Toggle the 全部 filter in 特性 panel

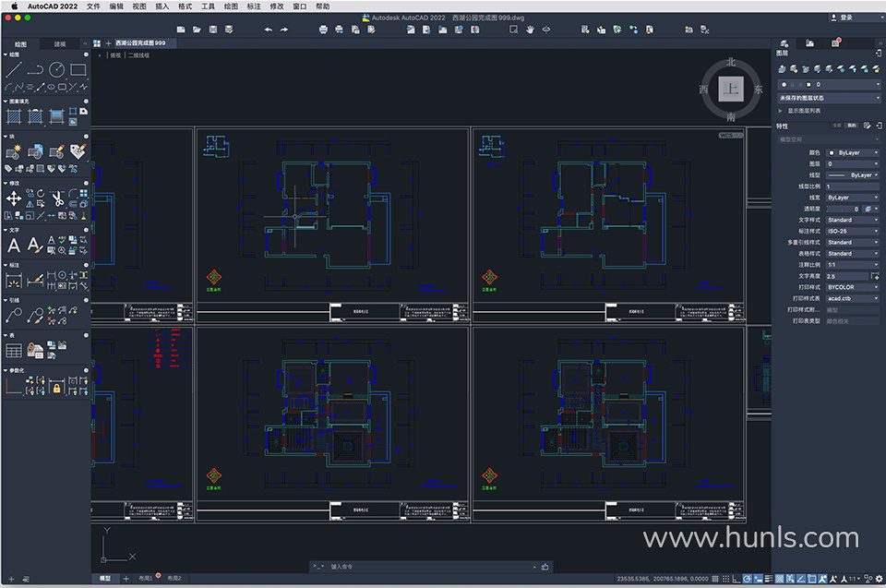pyautogui.click(x=837, y=126)
